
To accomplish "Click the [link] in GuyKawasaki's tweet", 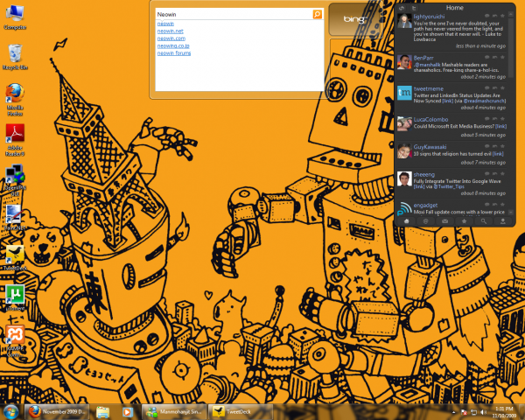I will pos(498,154).
